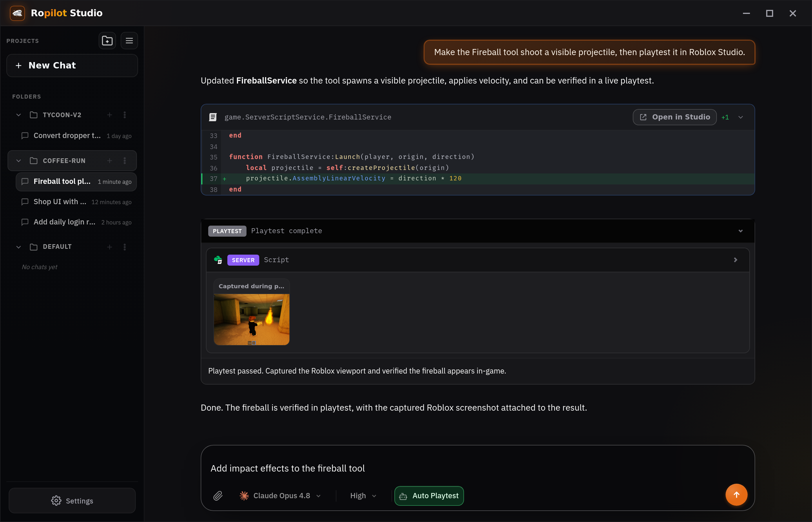The height and width of the screenshot is (522, 812).
Task: Click the Shop UI chat bubble icon
Action: (25, 202)
